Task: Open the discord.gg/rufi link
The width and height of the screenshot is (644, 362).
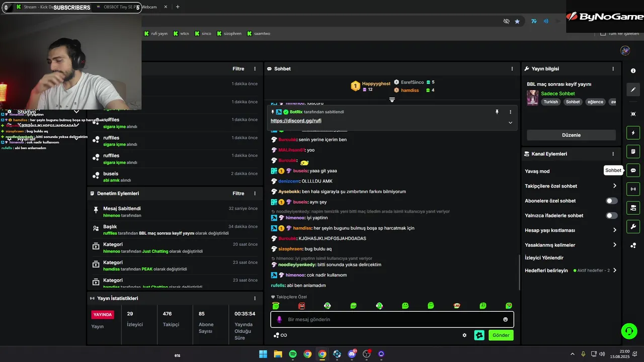Action: pyautogui.click(x=296, y=121)
